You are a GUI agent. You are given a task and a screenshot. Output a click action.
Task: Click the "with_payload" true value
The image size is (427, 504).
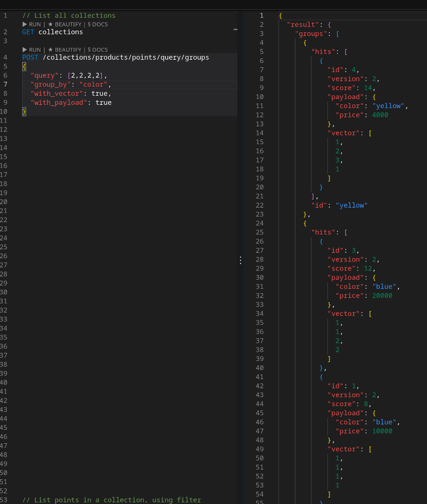[x=103, y=103]
